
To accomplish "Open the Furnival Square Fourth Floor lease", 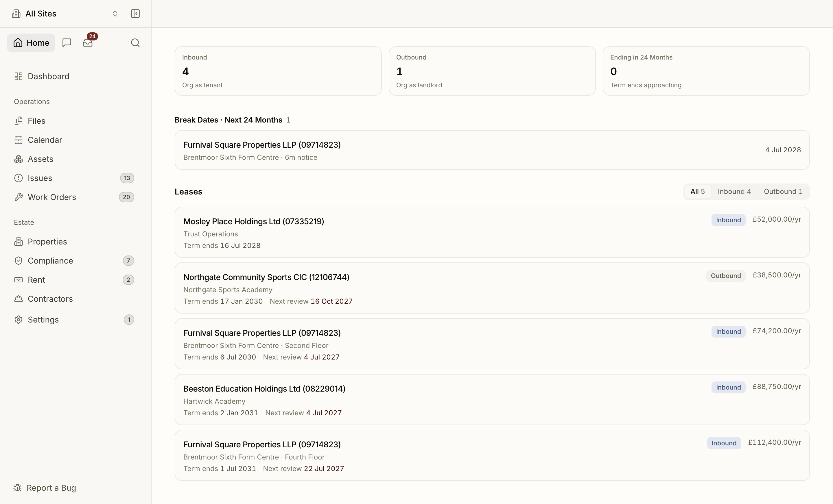I will pos(492,455).
